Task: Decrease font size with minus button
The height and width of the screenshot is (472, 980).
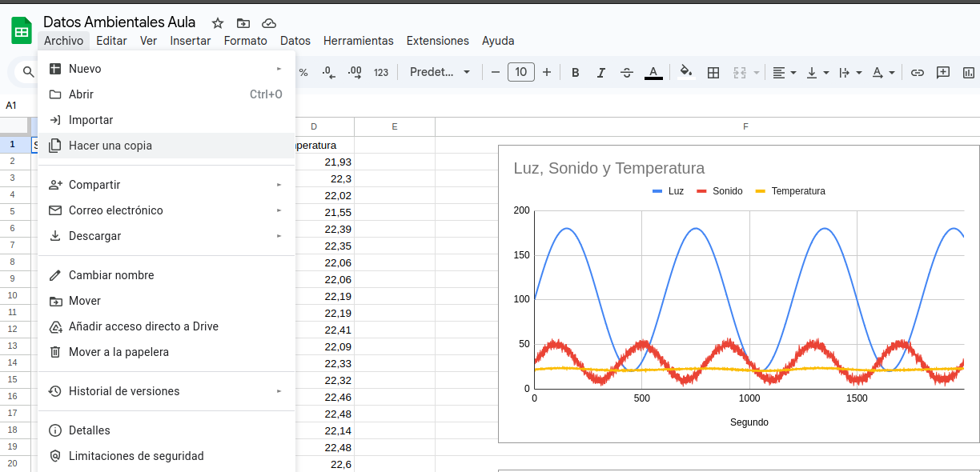Action: (x=496, y=73)
